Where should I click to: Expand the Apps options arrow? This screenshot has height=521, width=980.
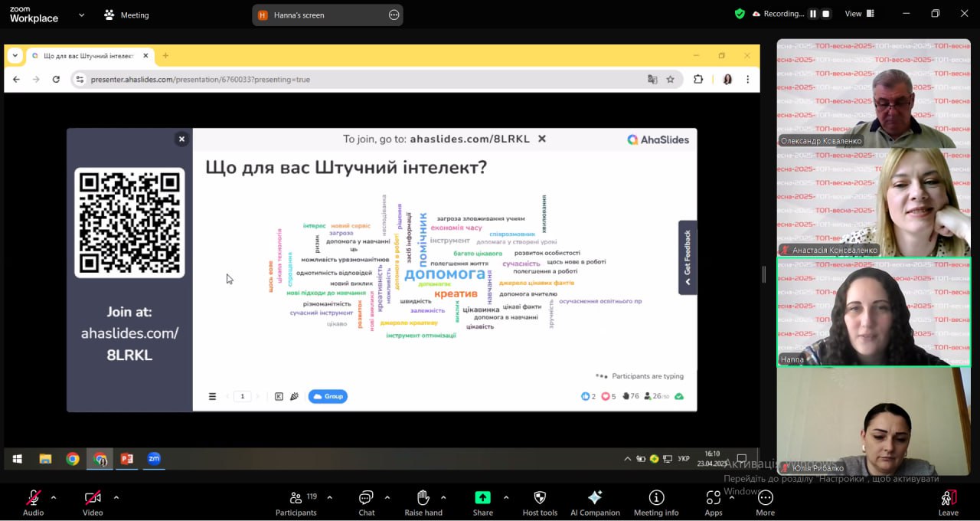(x=732, y=497)
